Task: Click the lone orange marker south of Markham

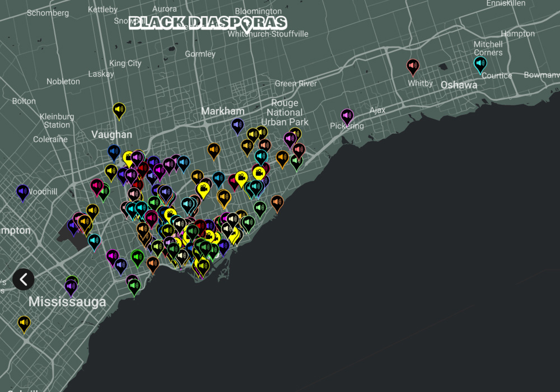Action: click(x=213, y=150)
